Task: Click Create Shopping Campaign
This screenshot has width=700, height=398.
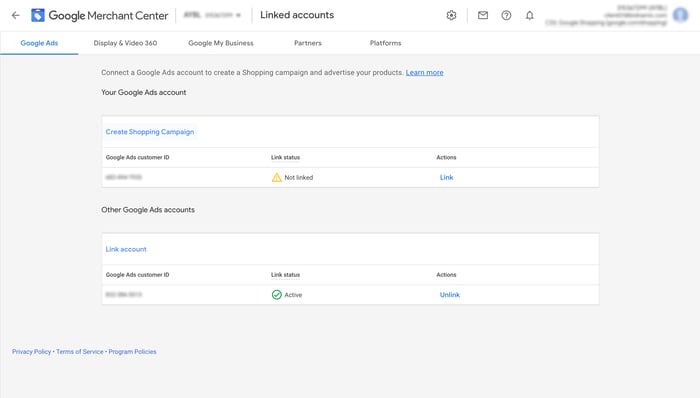Action: click(x=150, y=132)
